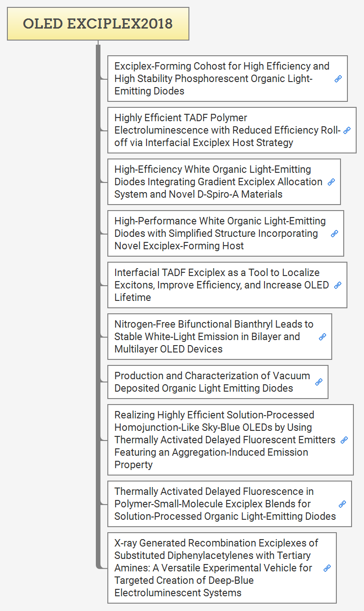Click the Interfacial TADF Exciplex topic text
364x611 pixels.
(221, 285)
